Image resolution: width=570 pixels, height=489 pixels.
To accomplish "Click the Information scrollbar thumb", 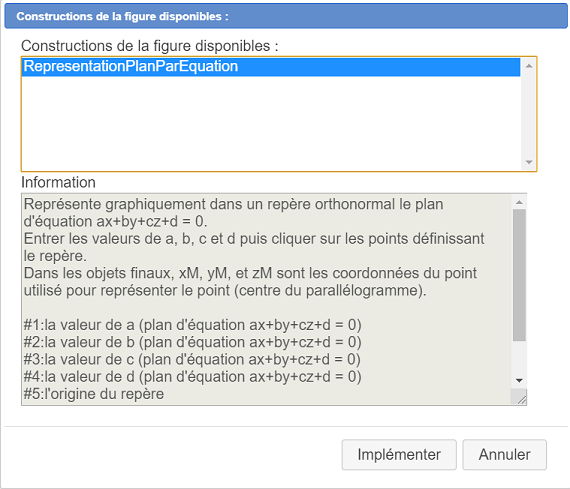I will [519, 275].
